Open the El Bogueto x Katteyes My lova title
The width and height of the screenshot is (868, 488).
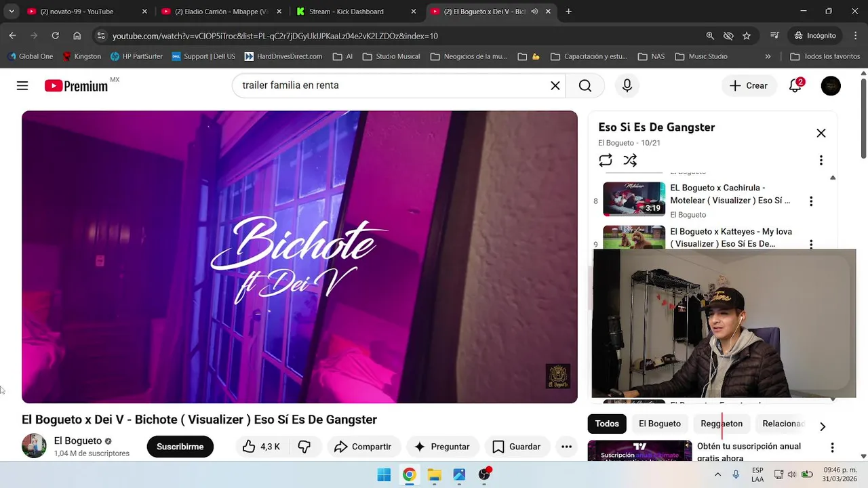(x=731, y=237)
